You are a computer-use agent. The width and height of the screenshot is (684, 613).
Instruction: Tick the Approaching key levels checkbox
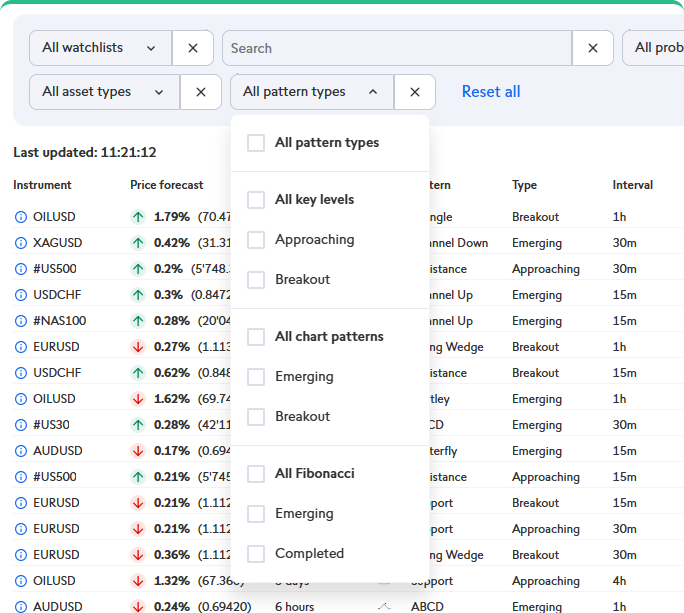(x=256, y=240)
